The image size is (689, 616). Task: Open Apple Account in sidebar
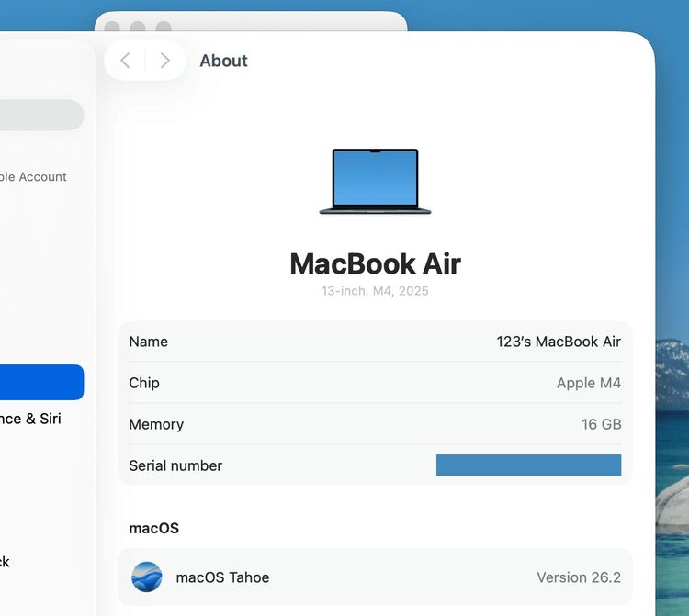(x=33, y=177)
